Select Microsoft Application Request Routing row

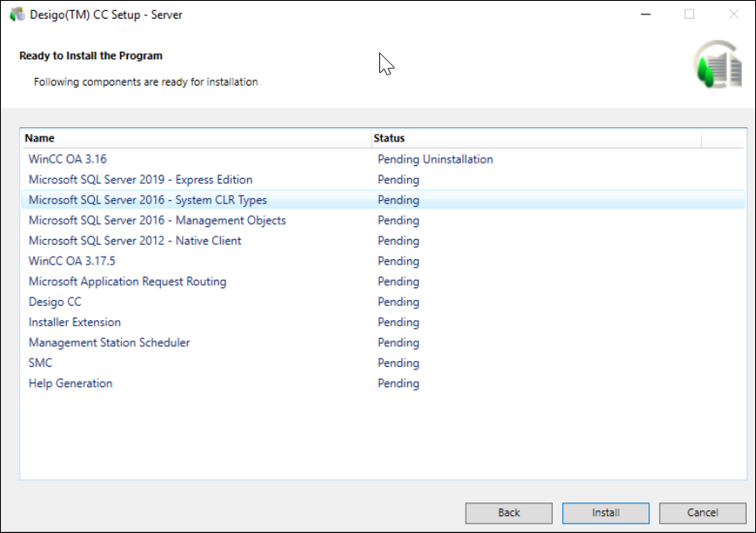[127, 281]
